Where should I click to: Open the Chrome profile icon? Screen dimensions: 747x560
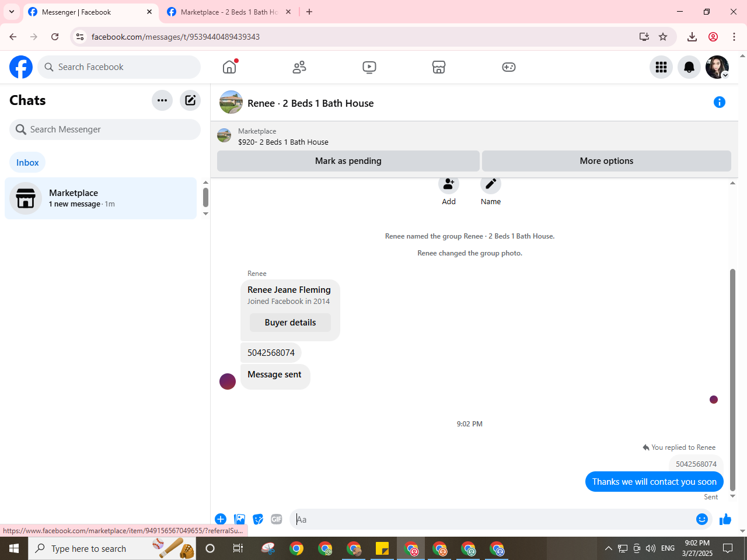pyautogui.click(x=713, y=37)
